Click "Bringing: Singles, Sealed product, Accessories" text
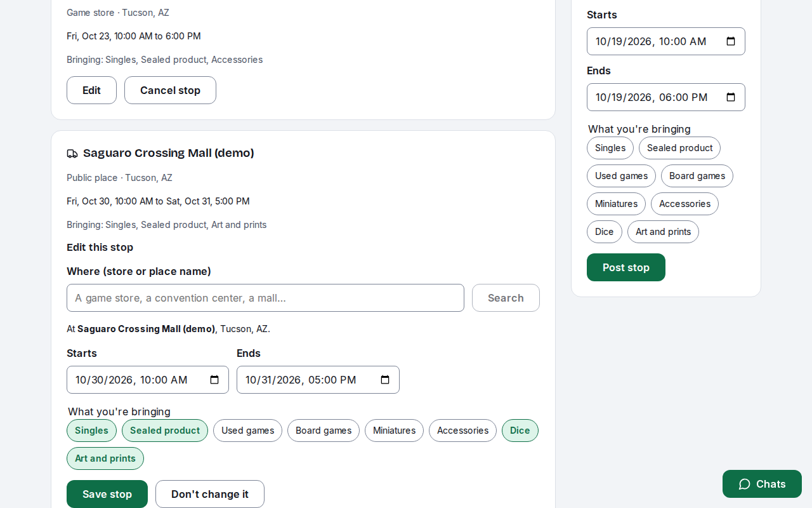 165,60
